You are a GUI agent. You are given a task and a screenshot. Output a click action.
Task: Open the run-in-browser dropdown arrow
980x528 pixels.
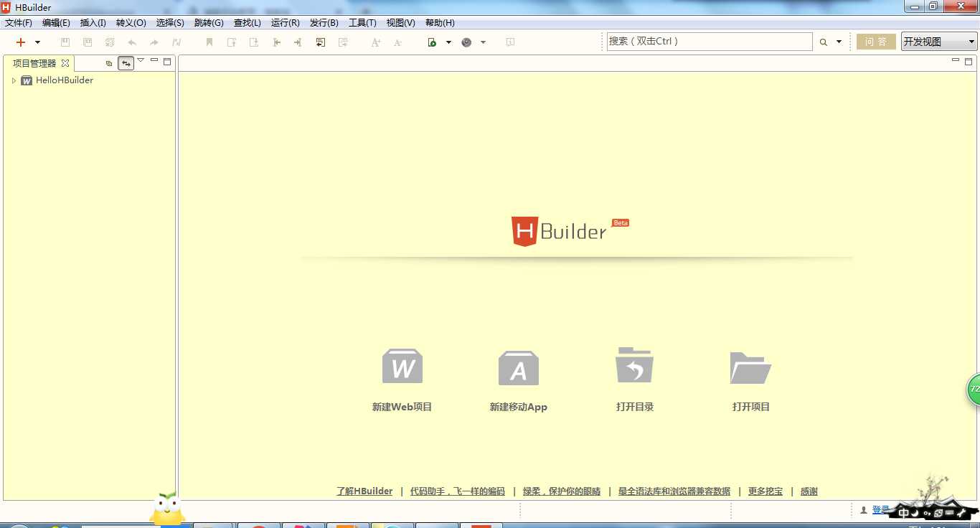pos(448,42)
